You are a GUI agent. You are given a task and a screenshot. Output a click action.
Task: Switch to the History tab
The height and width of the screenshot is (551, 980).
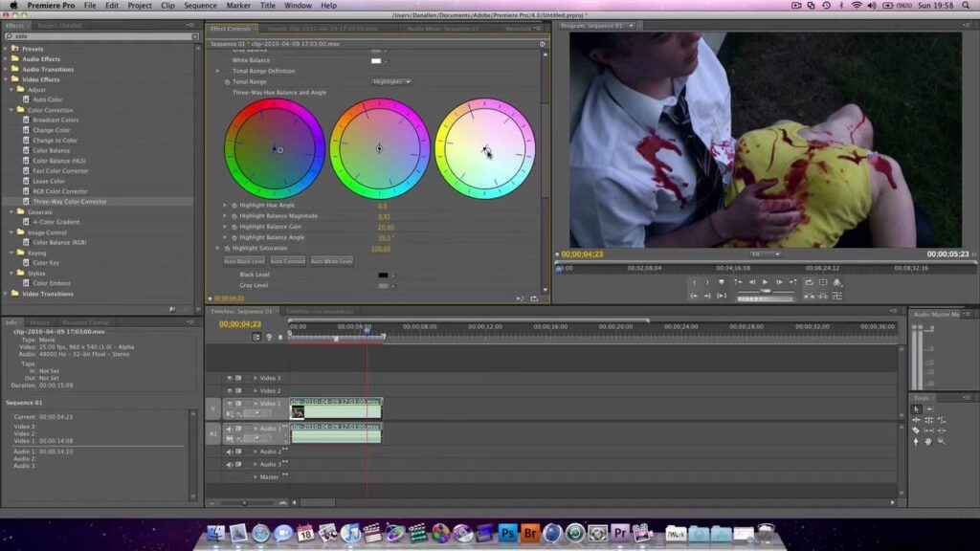40,322
